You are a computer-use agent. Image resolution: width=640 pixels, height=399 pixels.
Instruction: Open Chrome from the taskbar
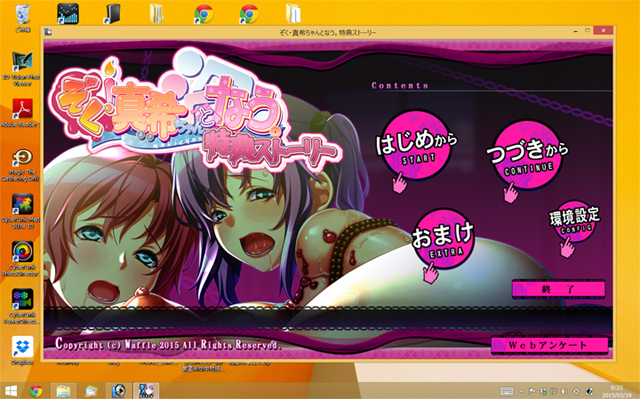point(36,391)
